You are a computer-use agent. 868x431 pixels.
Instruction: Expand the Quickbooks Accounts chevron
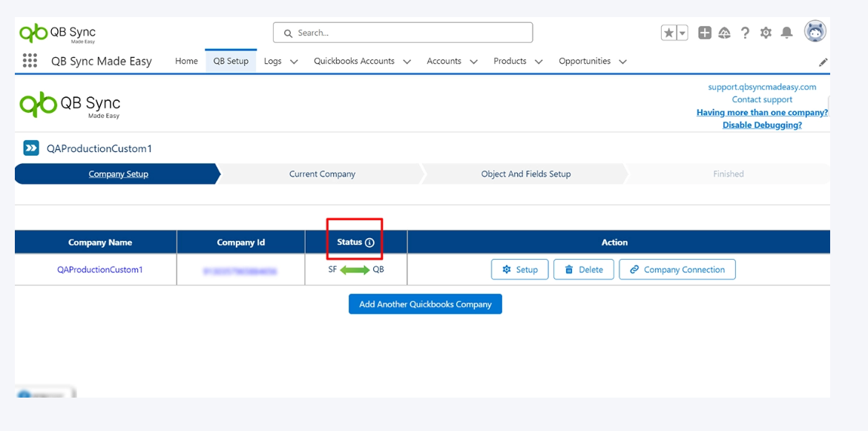click(x=407, y=62)
